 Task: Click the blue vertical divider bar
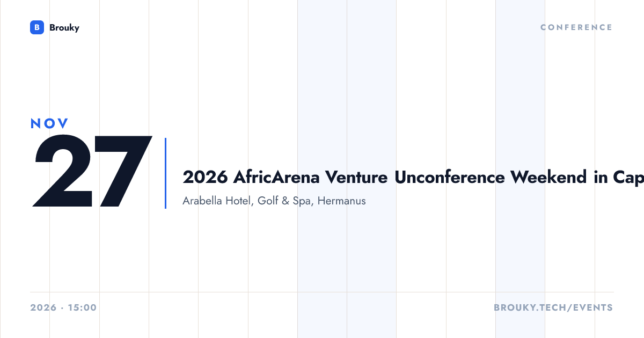point(165,173)
